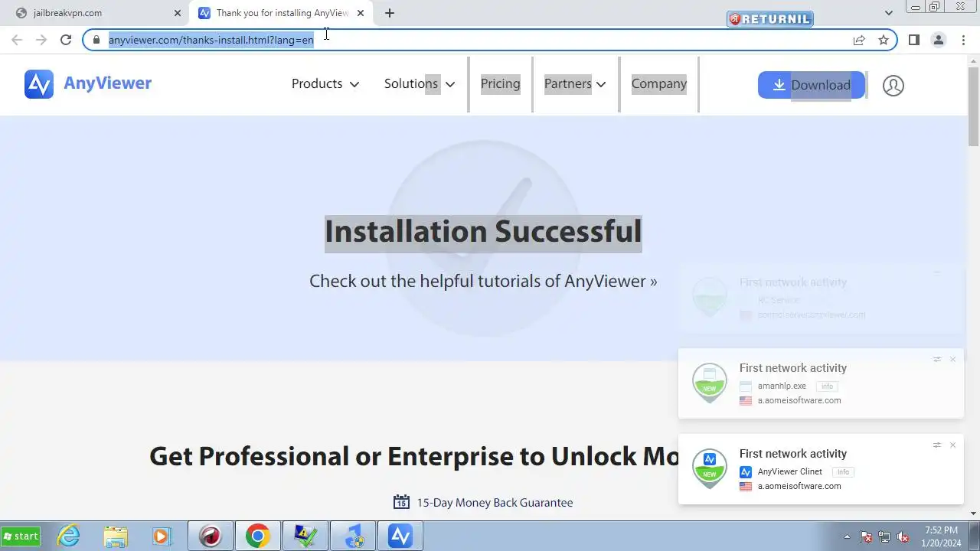This screenshot has height=551, width=980.
Task: View site information via the lock icon
Action: (96, 40)
